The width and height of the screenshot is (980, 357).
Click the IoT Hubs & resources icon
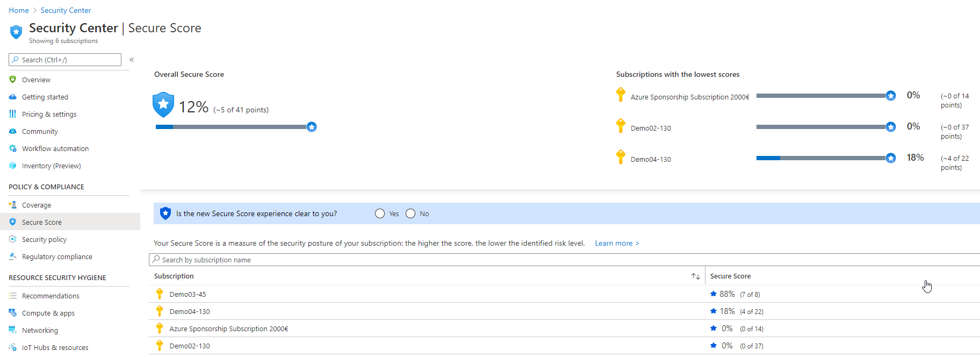tap(13, 347)
